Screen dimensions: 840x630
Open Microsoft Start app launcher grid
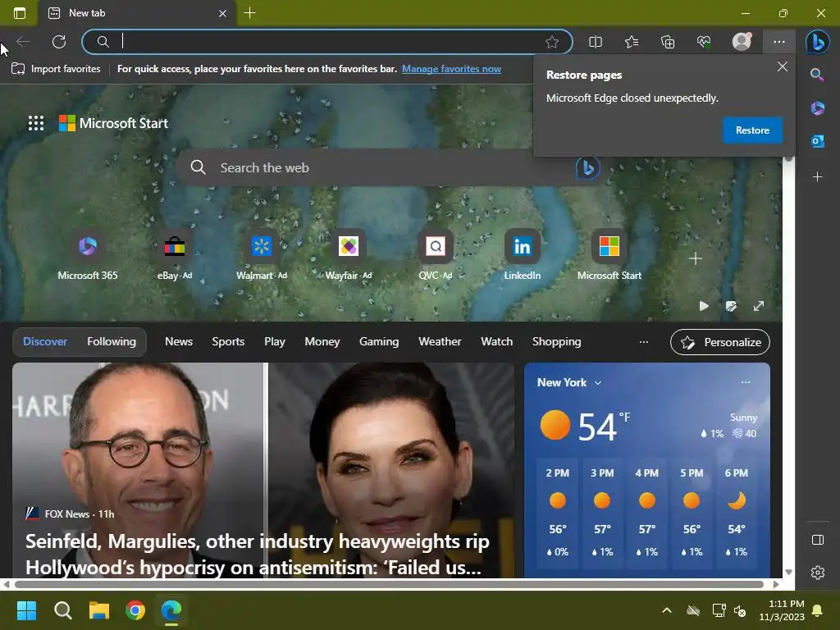(x=36, y=123)
